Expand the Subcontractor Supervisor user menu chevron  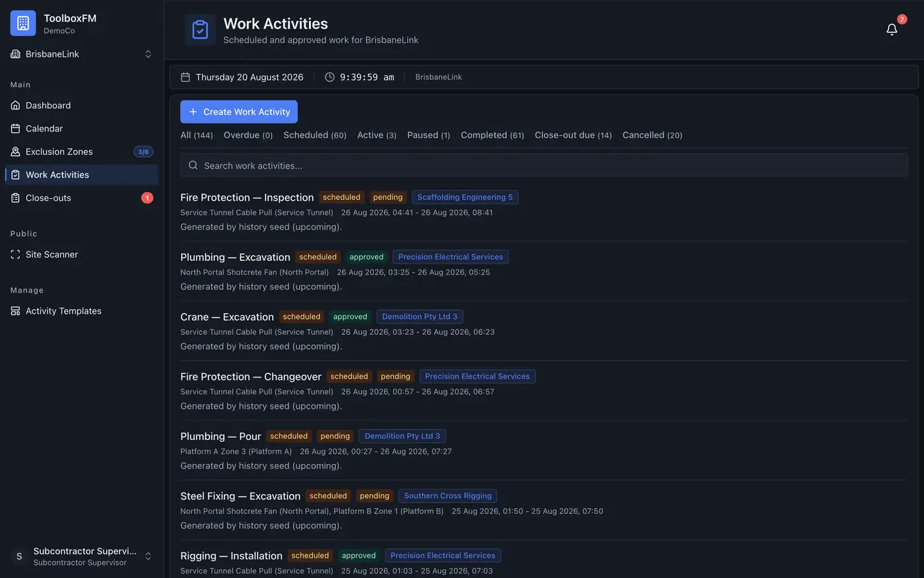[x=148, y=556]
